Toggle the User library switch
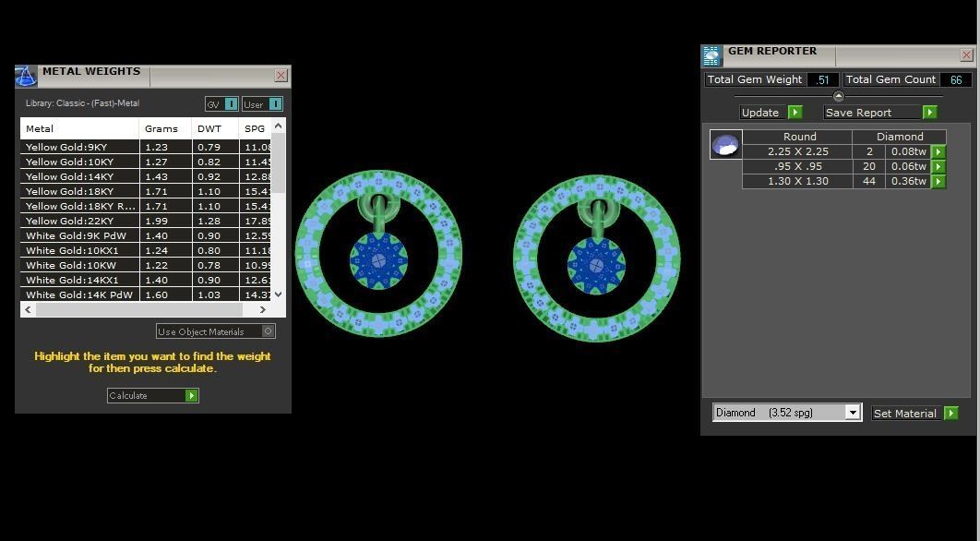The image size is (980, 541). tap(276, 103)
